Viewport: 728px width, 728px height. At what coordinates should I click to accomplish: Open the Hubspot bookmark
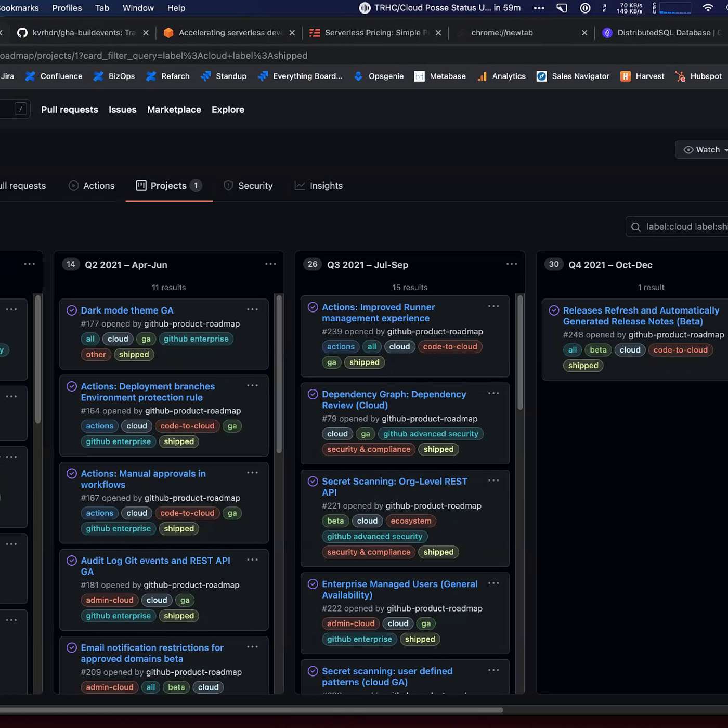click(x=698, y=76)
